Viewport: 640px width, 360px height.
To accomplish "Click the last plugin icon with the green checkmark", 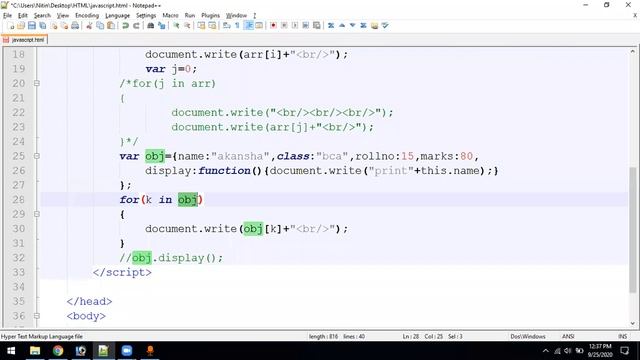I will coord(385,26).
